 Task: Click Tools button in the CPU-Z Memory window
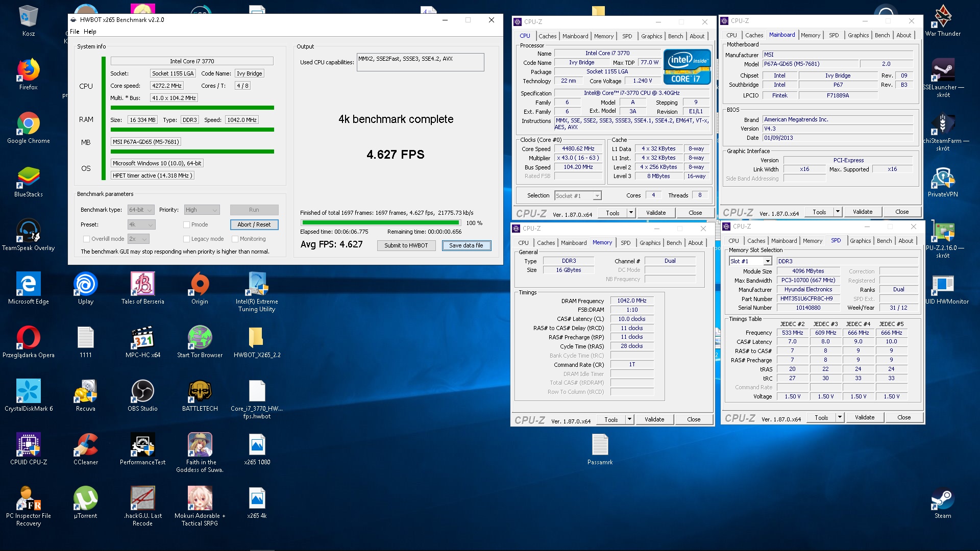[611, 420]
